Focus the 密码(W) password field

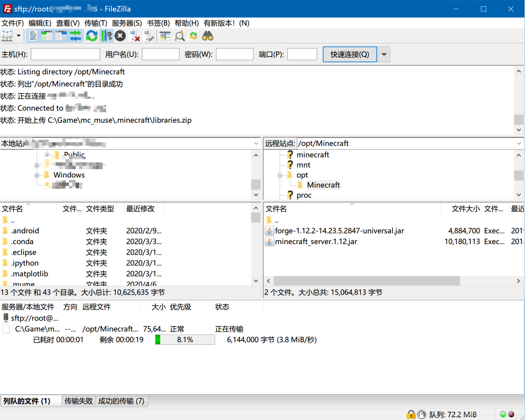[235, 54]
